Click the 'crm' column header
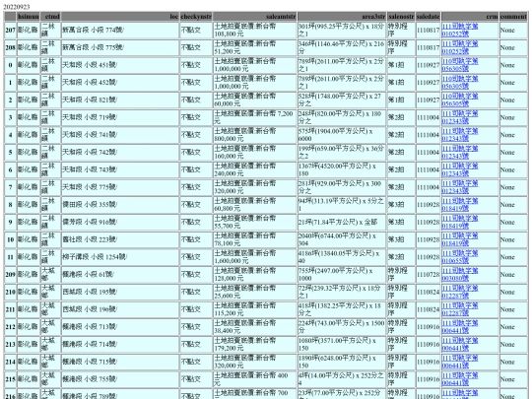 (x=470, y=17)
